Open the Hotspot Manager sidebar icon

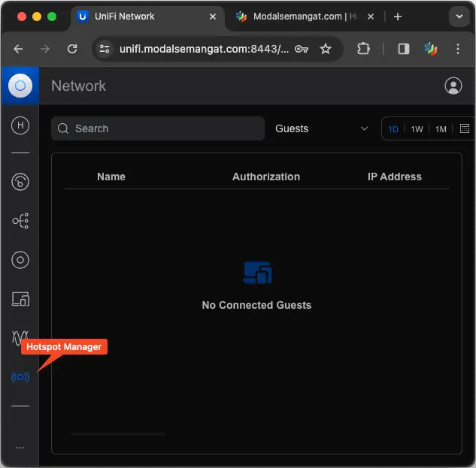click(x=20, y=376)
